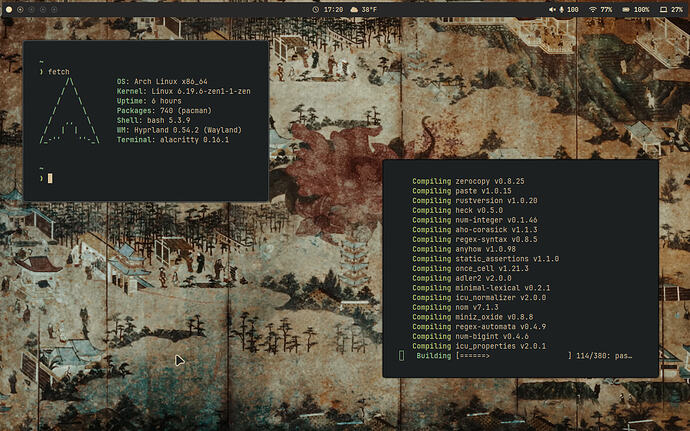Click 'Compiling nom v7.1.3' line
The width and height of the screenshot is (690, 431).
(x=455, y=307)
